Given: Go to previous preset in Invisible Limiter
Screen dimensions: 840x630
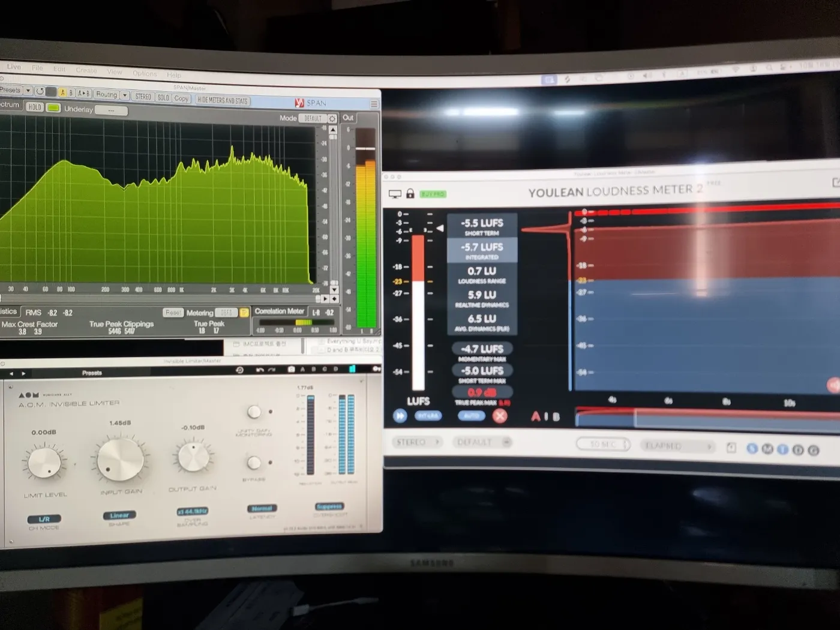Looking at the screenshot, I should click(x=11, y=373).
